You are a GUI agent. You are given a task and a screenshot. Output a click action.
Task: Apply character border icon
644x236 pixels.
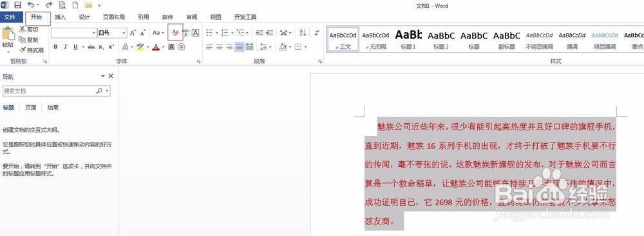[x=196, y=32]
